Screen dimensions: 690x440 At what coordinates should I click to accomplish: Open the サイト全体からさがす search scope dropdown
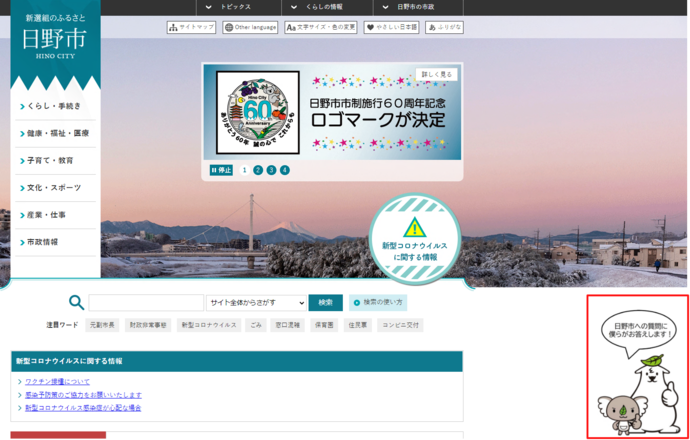[256, 303]
